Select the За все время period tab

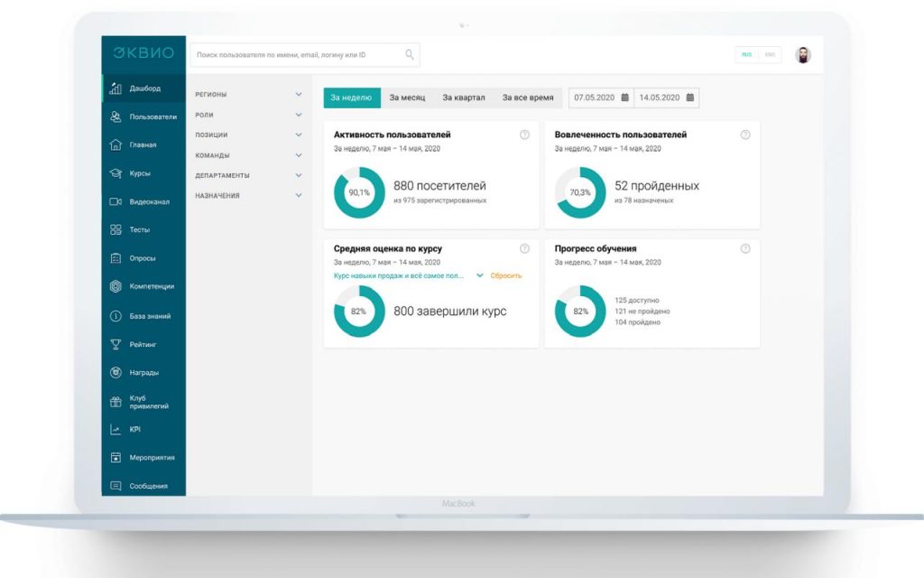(x=528, y=98)
